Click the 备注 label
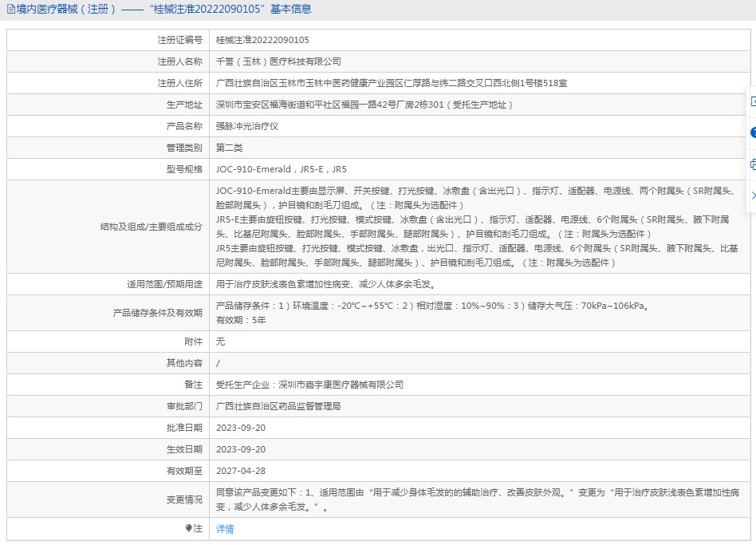Viewport: 756px width, 545px height. (193, 385)
